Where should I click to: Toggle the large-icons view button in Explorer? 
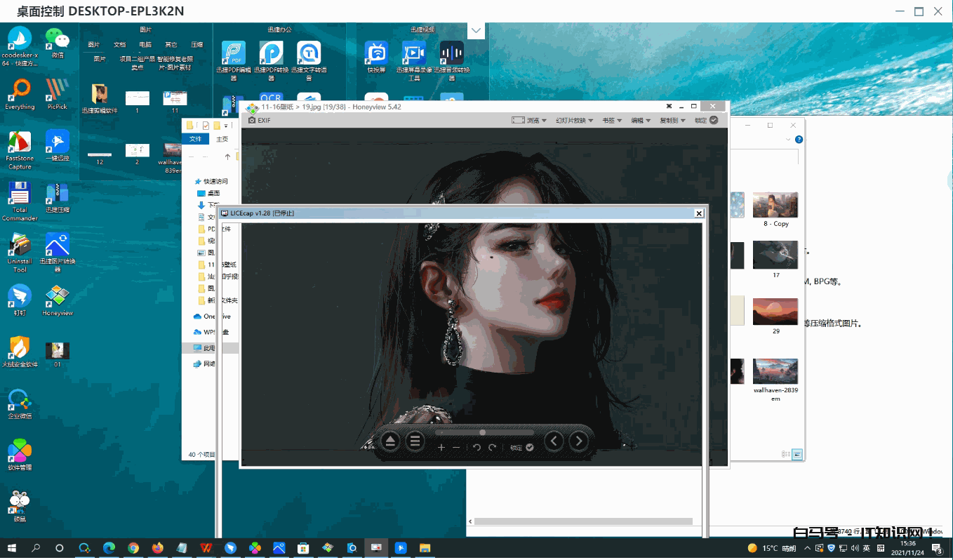tap(797, 455)
